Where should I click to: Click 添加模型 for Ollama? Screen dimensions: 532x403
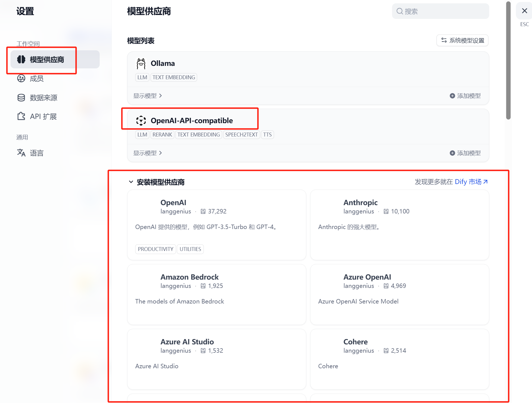pos(465,96)
